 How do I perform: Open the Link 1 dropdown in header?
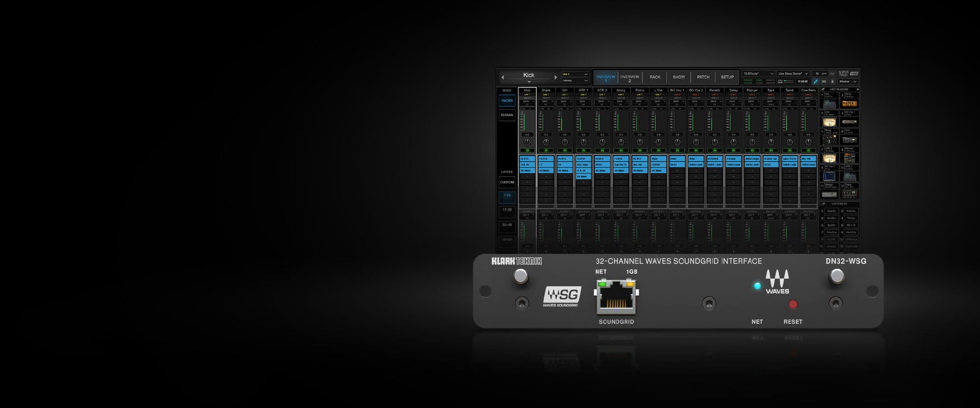coord(575,74)
